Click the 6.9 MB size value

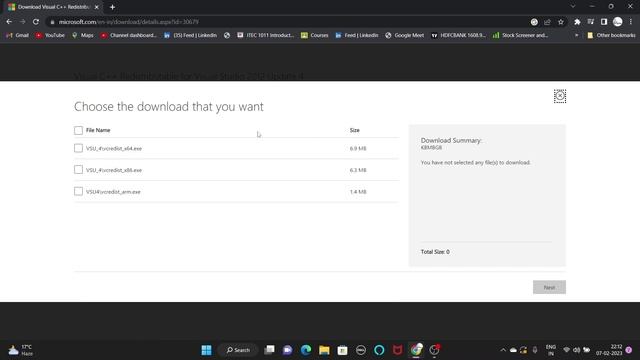[358, 149]
